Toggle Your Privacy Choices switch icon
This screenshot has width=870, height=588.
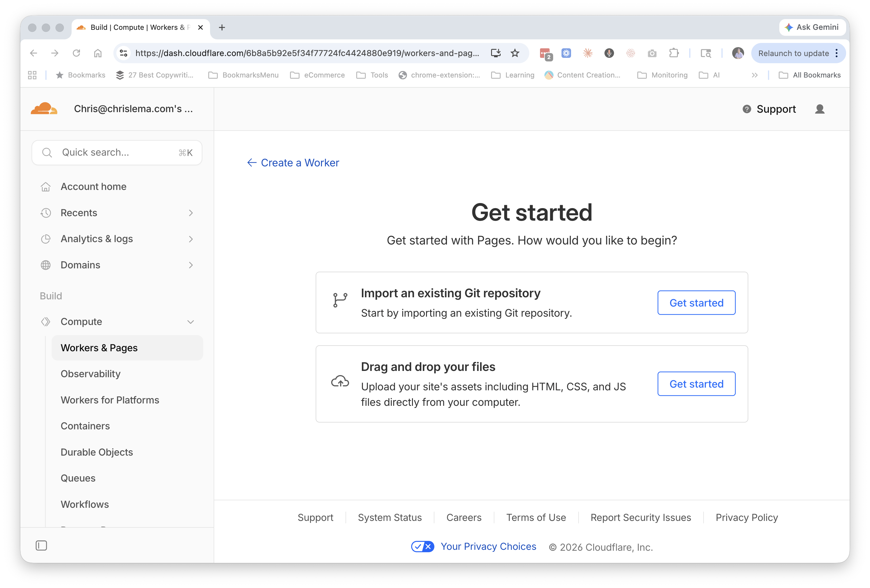pos(422,547)
